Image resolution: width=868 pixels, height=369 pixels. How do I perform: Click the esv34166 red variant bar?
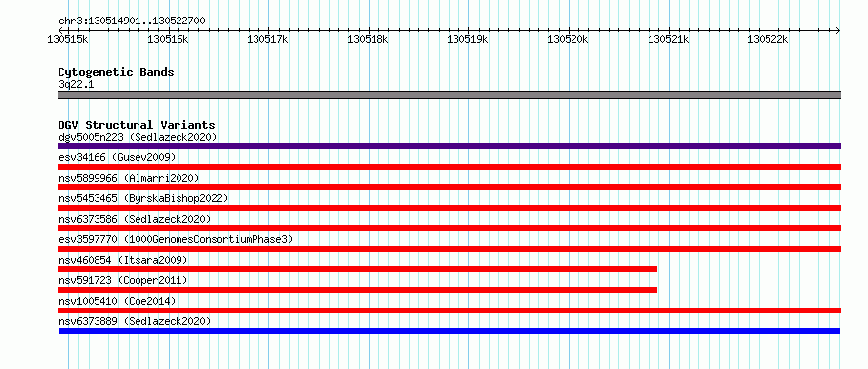(449, 167)
